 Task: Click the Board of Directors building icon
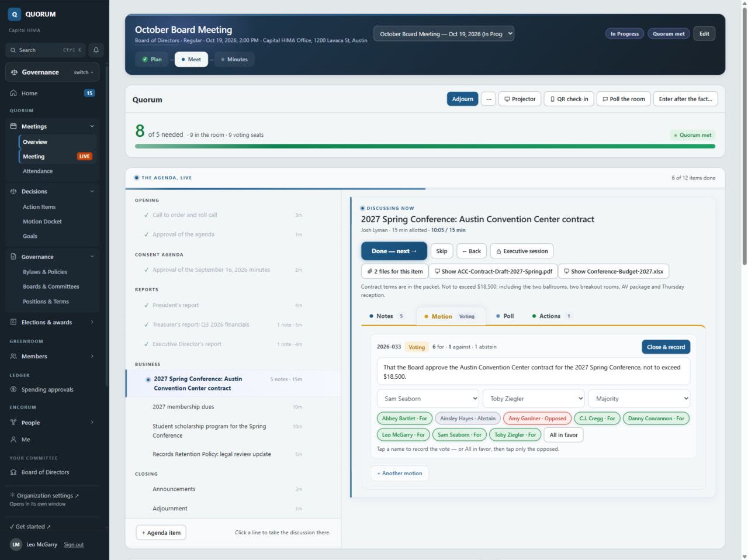13,472
